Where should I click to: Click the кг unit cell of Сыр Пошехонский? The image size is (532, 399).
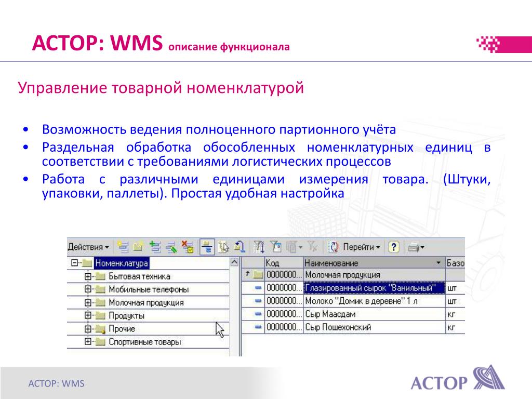click(455, 327)
